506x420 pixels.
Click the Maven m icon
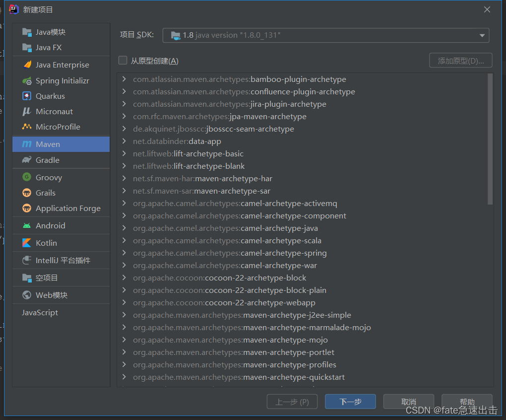(27, 144)
